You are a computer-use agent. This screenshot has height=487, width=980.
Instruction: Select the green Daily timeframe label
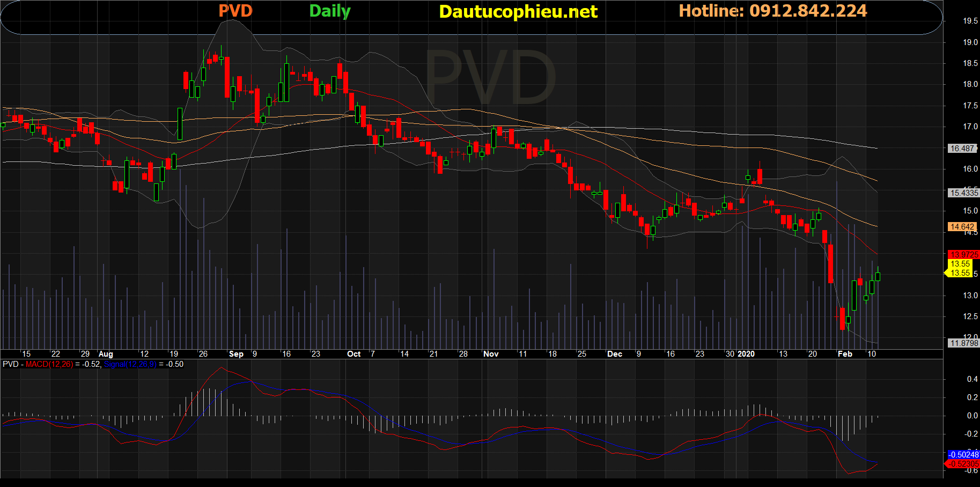pyautogui.click(x=330, y=11)
